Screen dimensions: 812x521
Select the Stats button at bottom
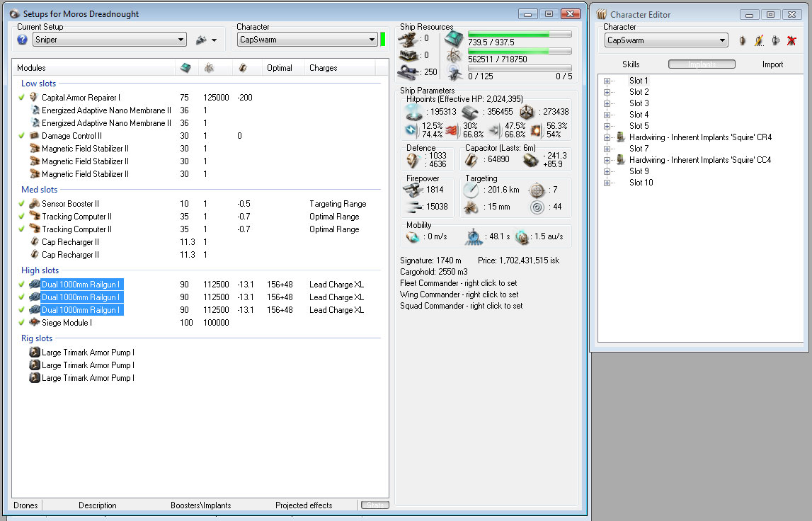[375, 505]
